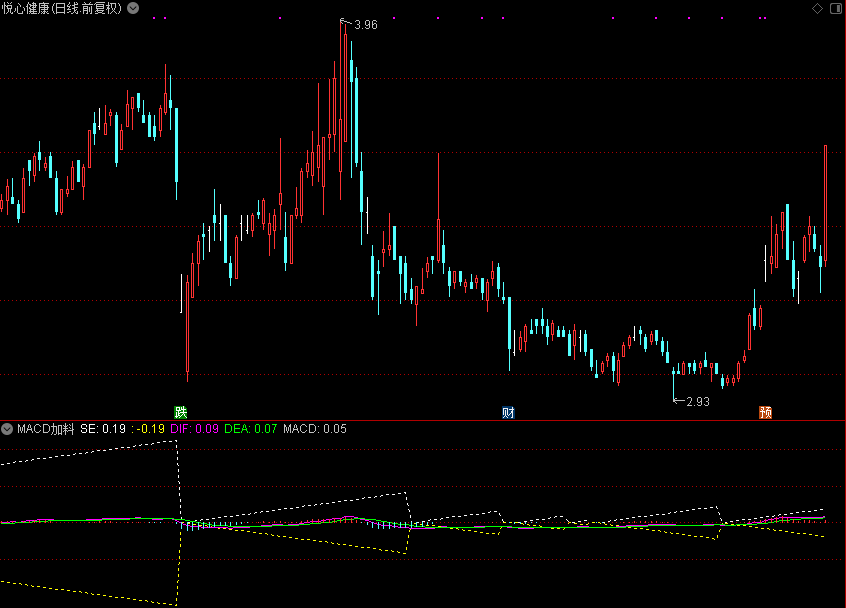This screenshot has width=846, height=608.
Task: Click the tall red candlestick at far right
Action: pos(825,200)
